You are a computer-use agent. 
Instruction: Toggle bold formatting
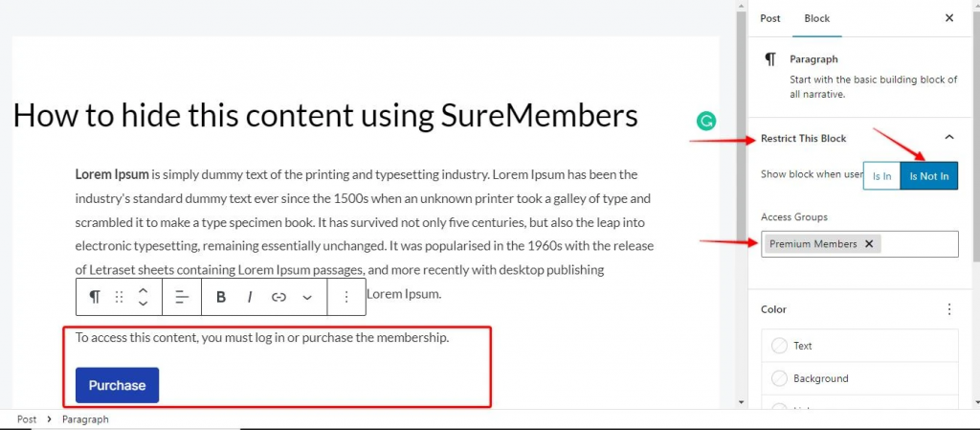coord(221,297)
